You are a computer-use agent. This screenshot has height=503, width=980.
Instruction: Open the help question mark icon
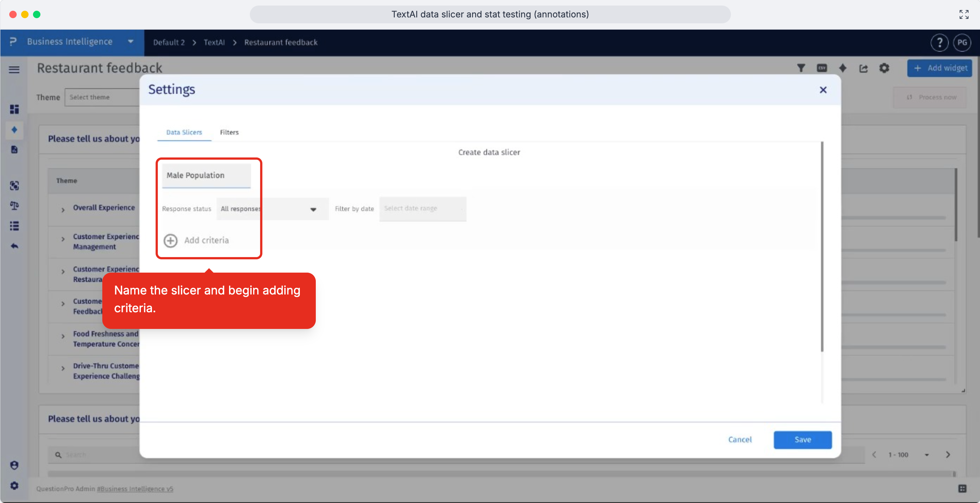tap(939, 43)
